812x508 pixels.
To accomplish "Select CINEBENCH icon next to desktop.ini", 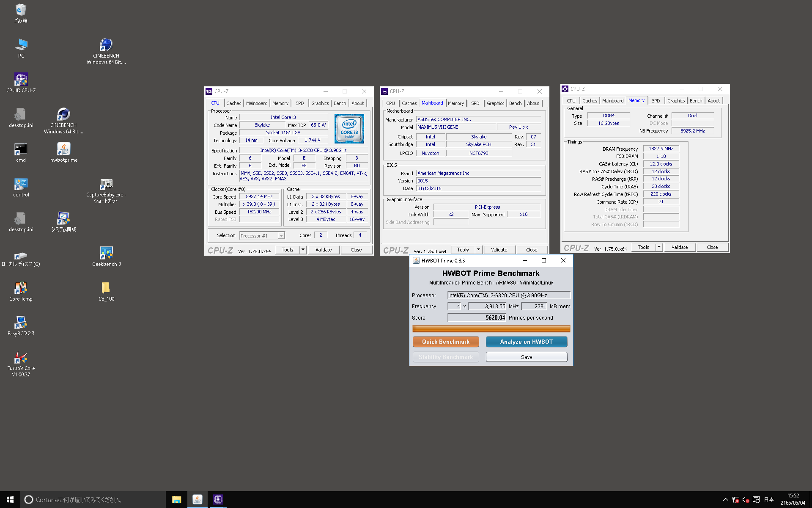I will point(63,121).
